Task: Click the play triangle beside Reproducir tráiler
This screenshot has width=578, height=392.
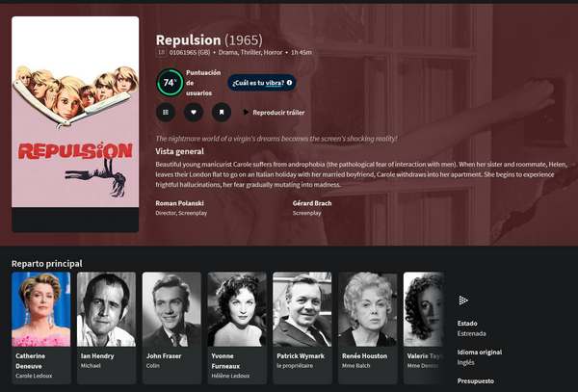Action: [x=246, y=112]
